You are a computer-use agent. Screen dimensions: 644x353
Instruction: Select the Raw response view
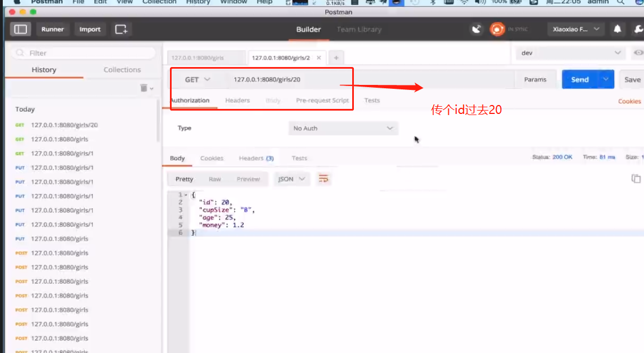click(x=215, y=179)
